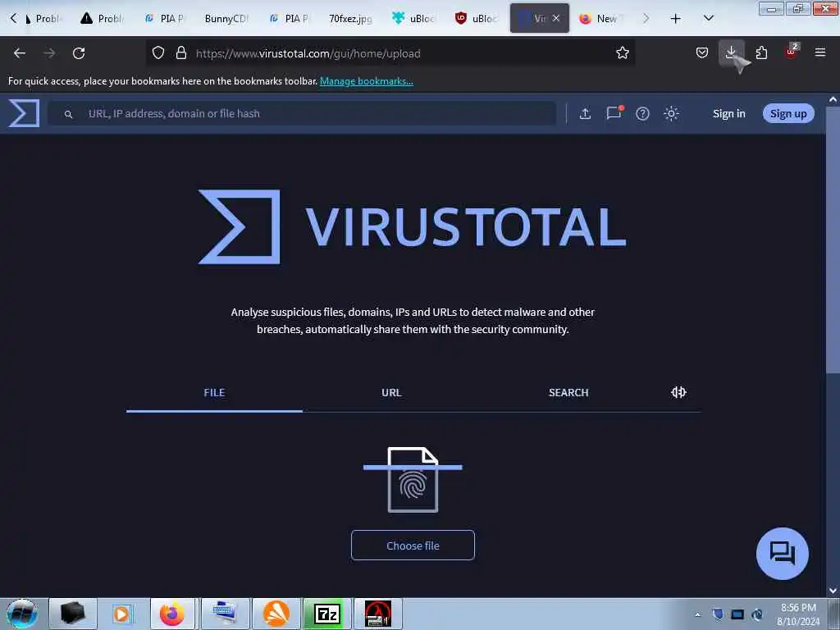The width and height of the screenshot is (840, 630).
Task: Click the browser back arrow button
Action: click(x=20, y=53)
